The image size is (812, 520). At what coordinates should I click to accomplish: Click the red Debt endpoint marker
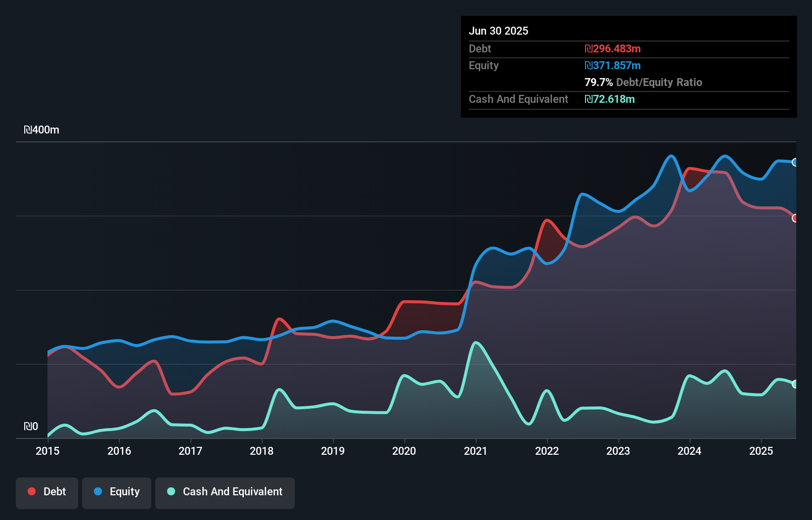pyautogui.click(x=795, y=218)
